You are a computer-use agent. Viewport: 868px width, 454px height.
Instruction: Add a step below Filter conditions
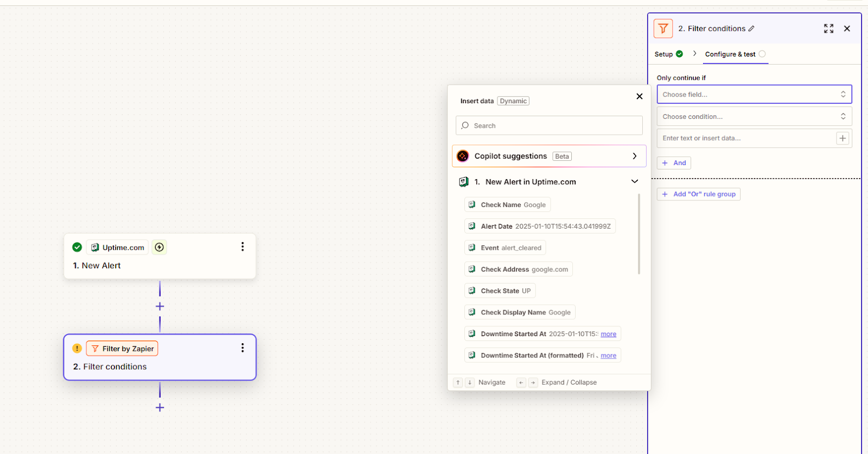(160, 407)
